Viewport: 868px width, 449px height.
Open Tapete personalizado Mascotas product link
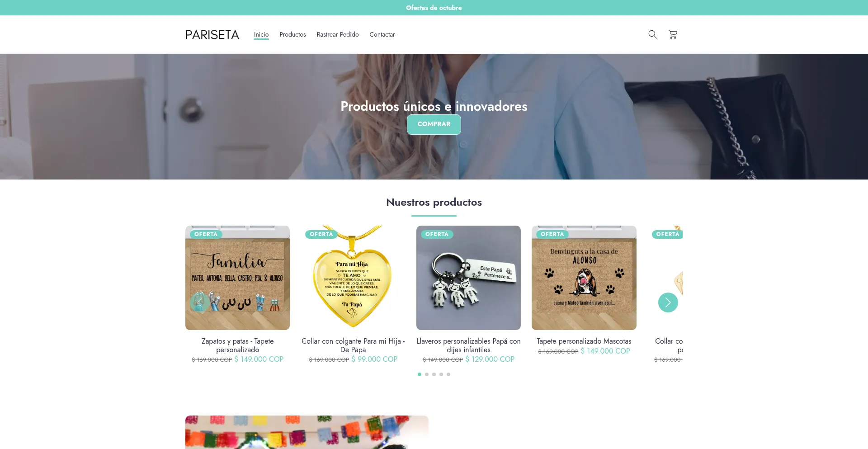(x=584, y=341)
